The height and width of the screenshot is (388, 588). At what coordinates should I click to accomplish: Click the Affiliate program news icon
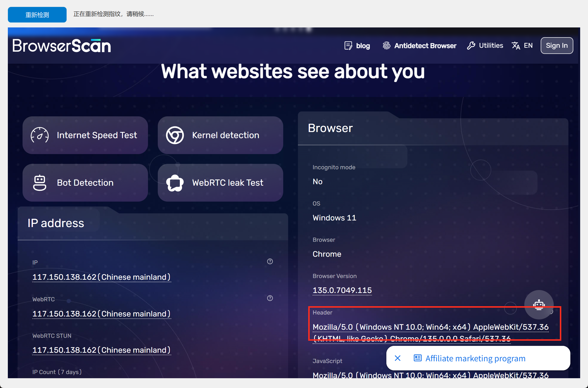[417, 358]
